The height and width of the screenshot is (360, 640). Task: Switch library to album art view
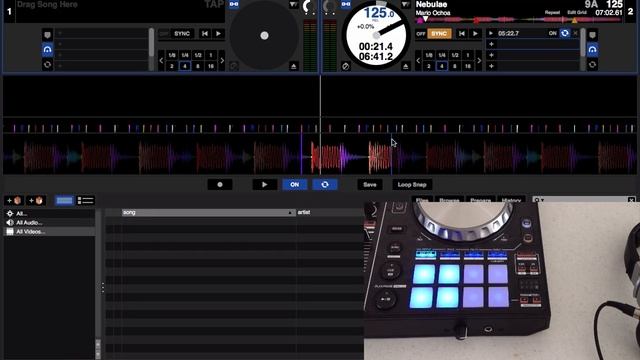tap(64, 200)
